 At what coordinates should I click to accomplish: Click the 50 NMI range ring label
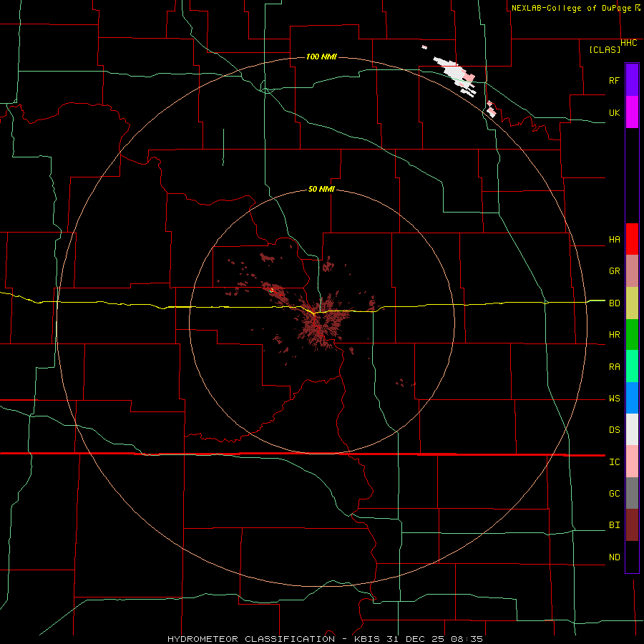point(321,190)
